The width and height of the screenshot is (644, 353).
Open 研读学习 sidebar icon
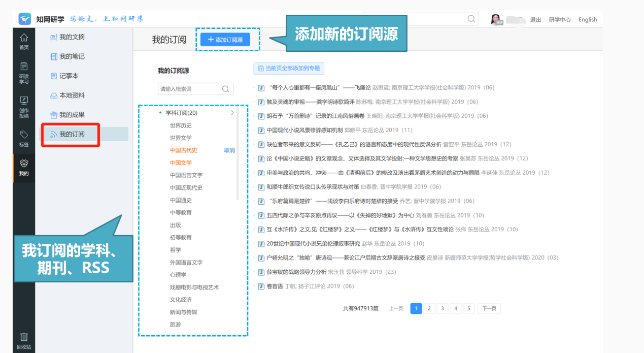pos(24,73)
